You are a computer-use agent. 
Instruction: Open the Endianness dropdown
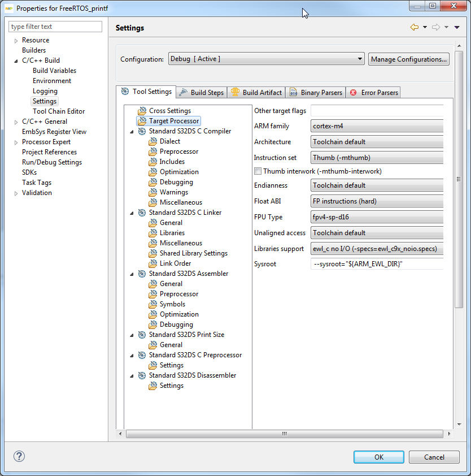[377, 185]
